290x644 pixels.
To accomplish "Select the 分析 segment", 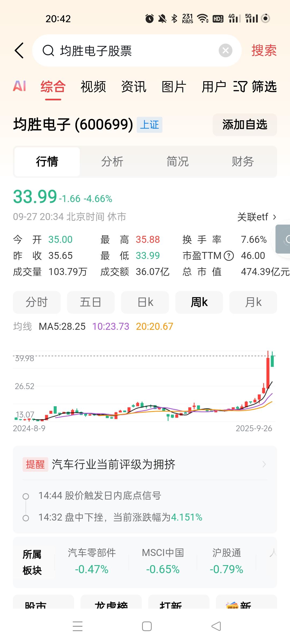I will click(x=112, y=162).
